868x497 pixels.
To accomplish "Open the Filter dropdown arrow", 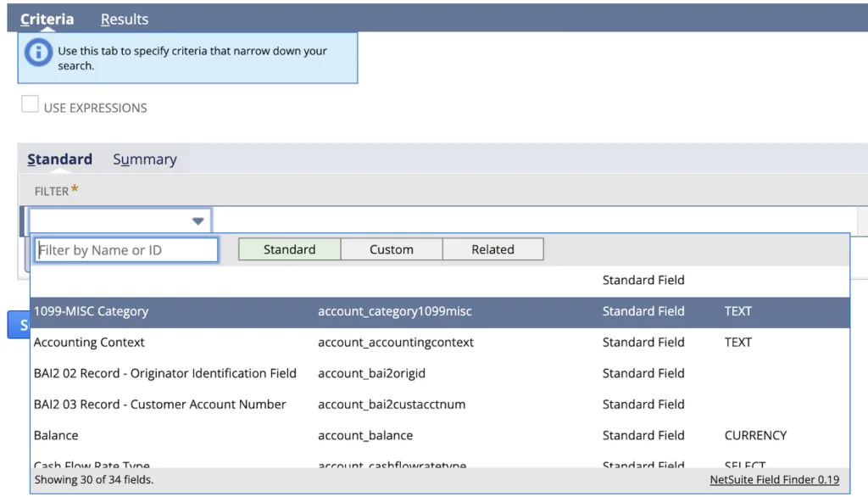I will pos(198,221).
